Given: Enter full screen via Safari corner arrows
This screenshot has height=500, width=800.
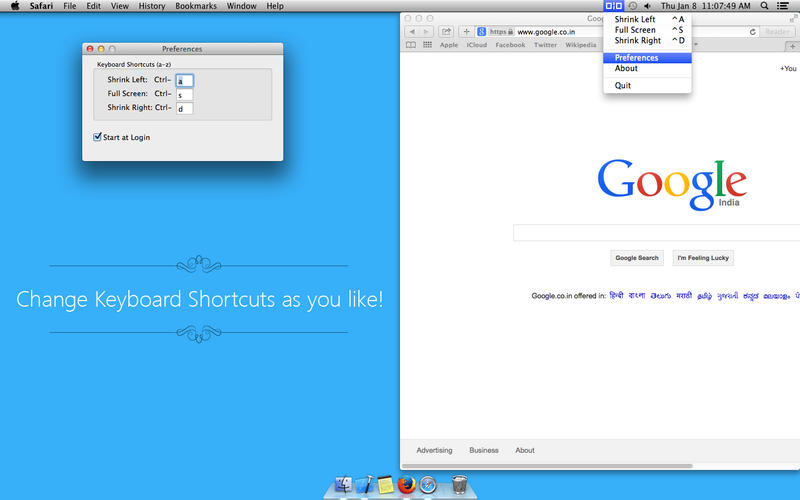Looking at the screenshot, I should point(793,18).
